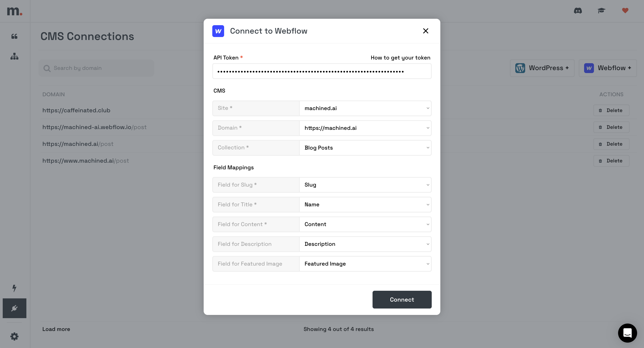
Task: Open 'How to get your token' link
Action: pos(400,58)
